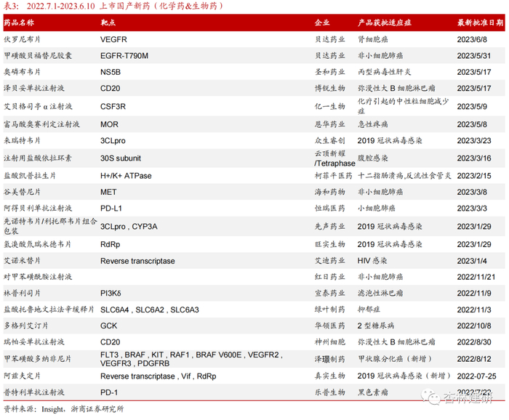
Task: Select the VEGFR target cell
Action: tap(113, 39)
